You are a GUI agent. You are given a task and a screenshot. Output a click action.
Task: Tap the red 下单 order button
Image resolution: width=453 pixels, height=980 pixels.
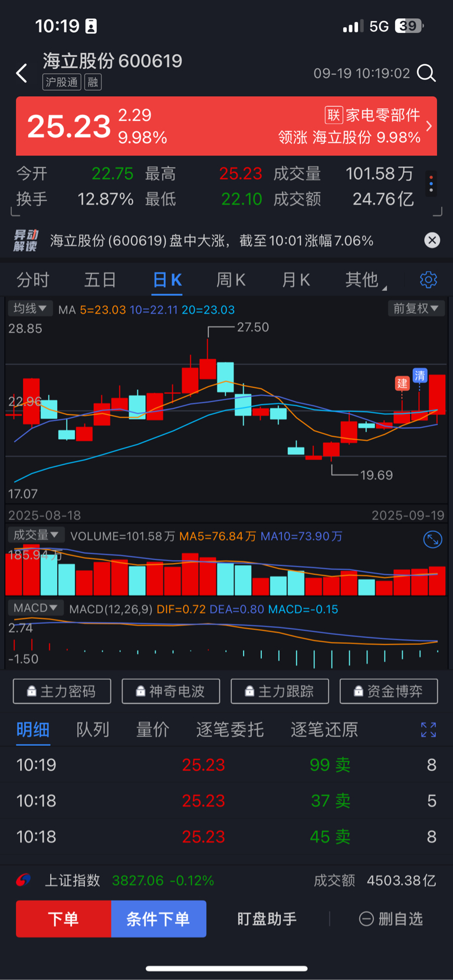pos(64,919)
